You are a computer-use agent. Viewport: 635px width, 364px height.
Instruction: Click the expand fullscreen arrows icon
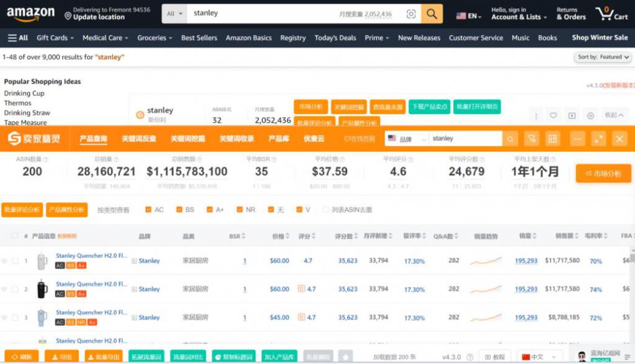click(598, 139)
